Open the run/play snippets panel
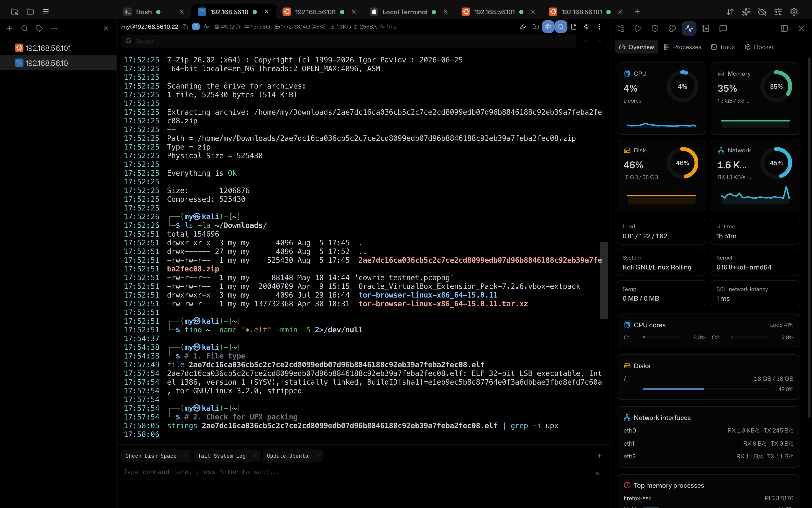 pyautogui.click(x=638, y=29)
